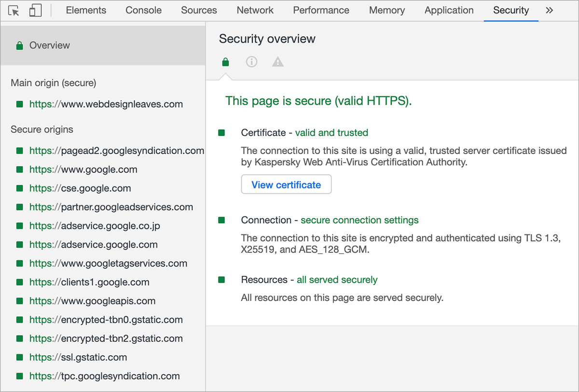The image size is (579, 392).
Task: Click the View certificate button
Action: click(x=286, y=185)
